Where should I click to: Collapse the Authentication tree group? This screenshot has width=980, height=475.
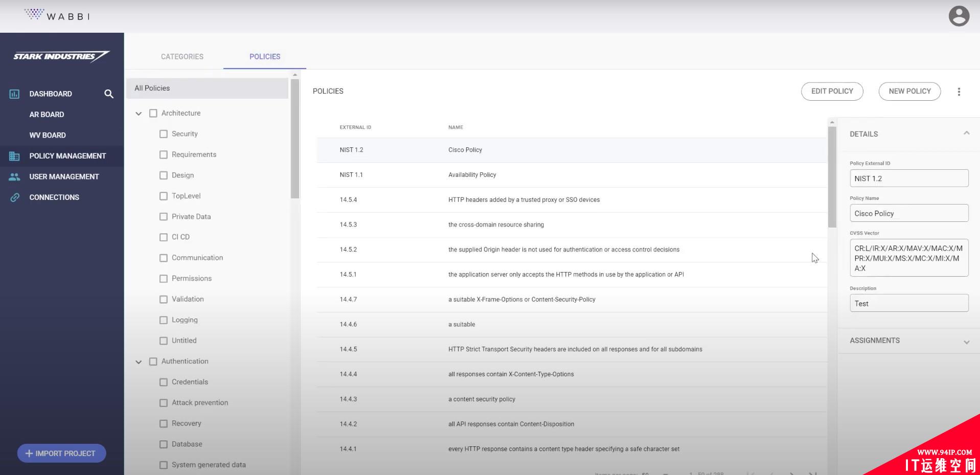[x=139, y=362]
